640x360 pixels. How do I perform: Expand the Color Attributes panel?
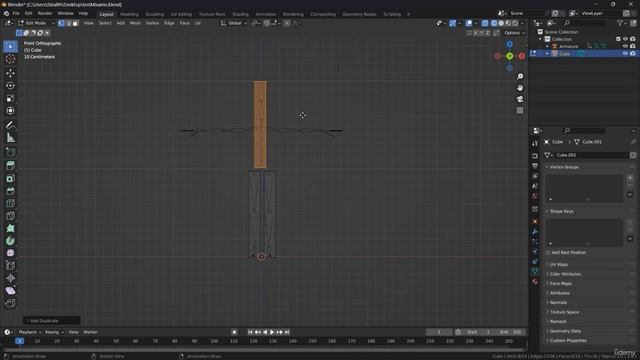(x=565, y=274)
